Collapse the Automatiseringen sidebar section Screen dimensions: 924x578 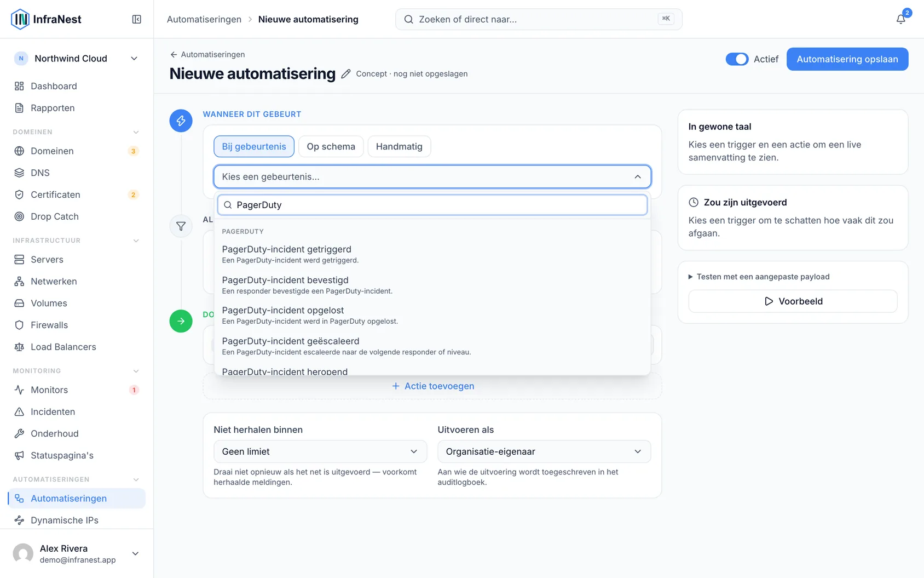[x=136, y=479]
